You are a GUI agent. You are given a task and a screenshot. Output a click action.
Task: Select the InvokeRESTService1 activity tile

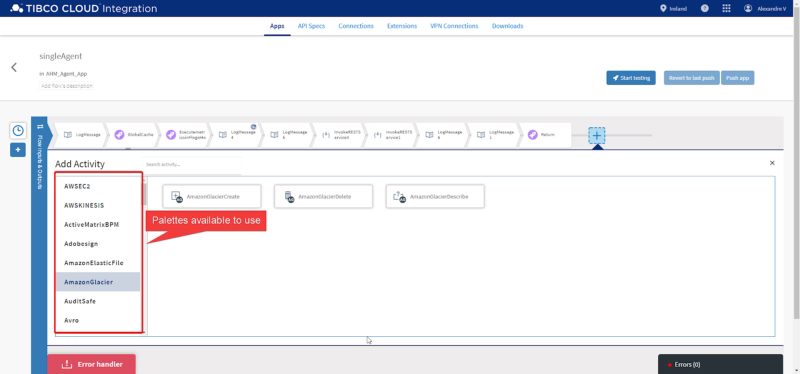(x=390, y=135)
